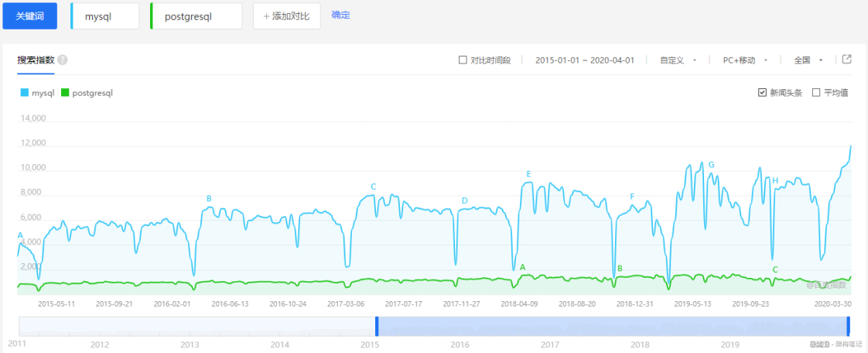Click the green news marker A on postgresql line

pos(522,267)
